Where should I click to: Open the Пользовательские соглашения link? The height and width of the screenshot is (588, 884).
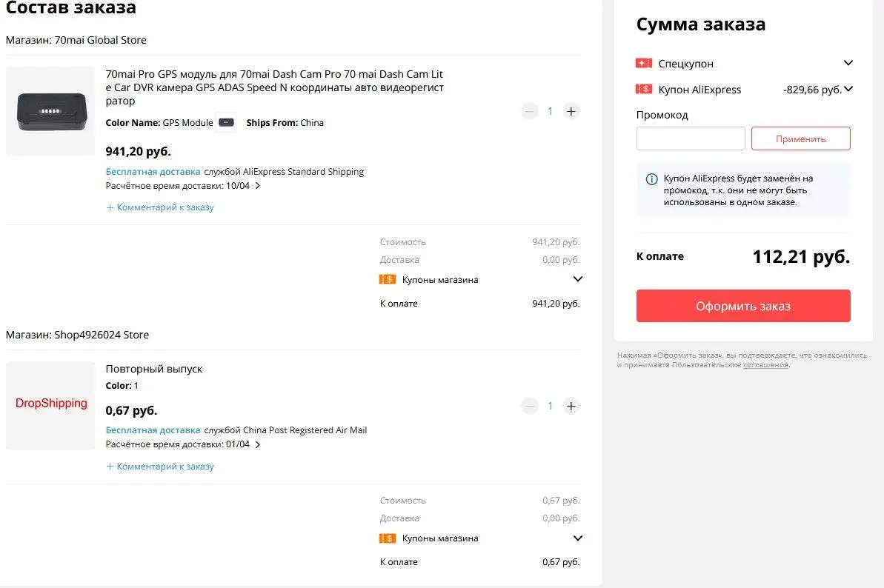pos(765,365)
